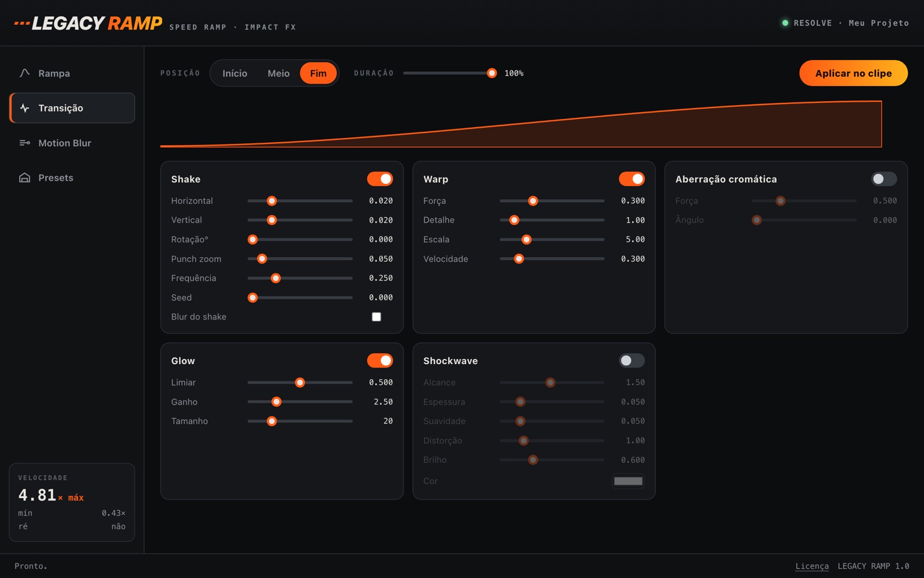Disable the Shake effect toggle
The image size is (924, 578).
380,179
